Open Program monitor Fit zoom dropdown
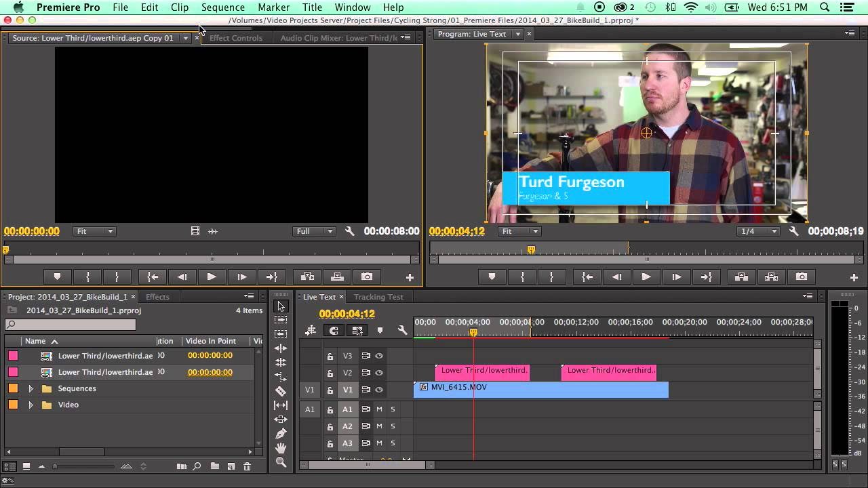 (x=519, y=231)
